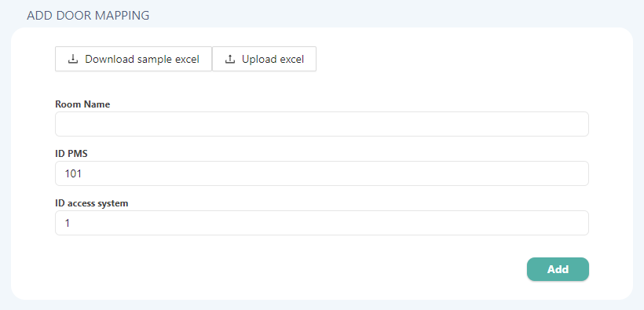
Task: Submit mapping with the Add button
Action: click(558, 269)
